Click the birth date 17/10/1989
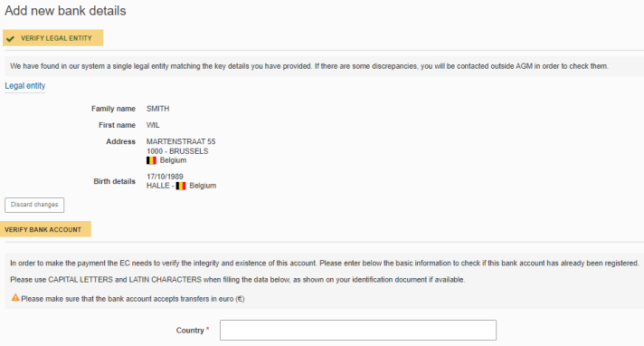644x346 pixels. [x=165, y=177]
